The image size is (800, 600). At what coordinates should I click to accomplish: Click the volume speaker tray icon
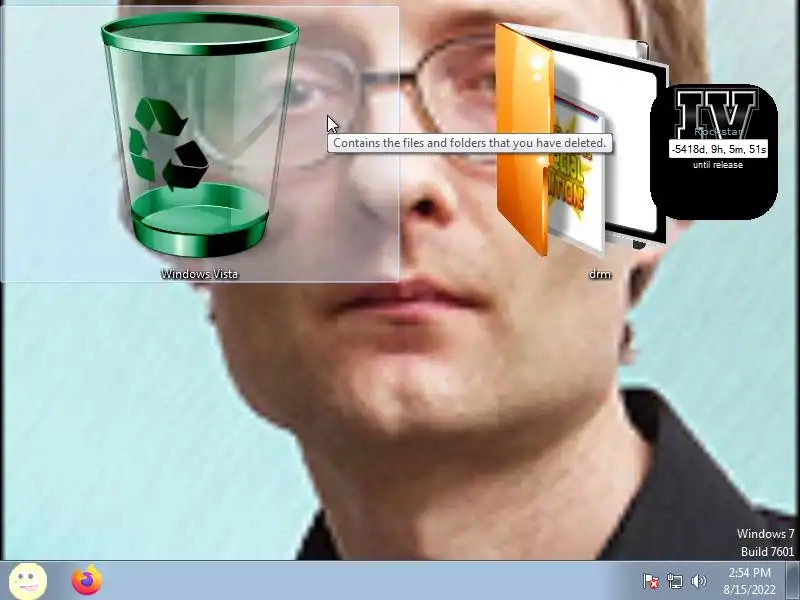coord(698,581)
